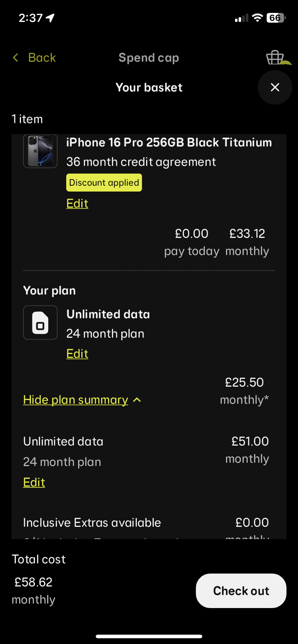
Task: Tap the Spend cap page title
Action: coord(149,57)
